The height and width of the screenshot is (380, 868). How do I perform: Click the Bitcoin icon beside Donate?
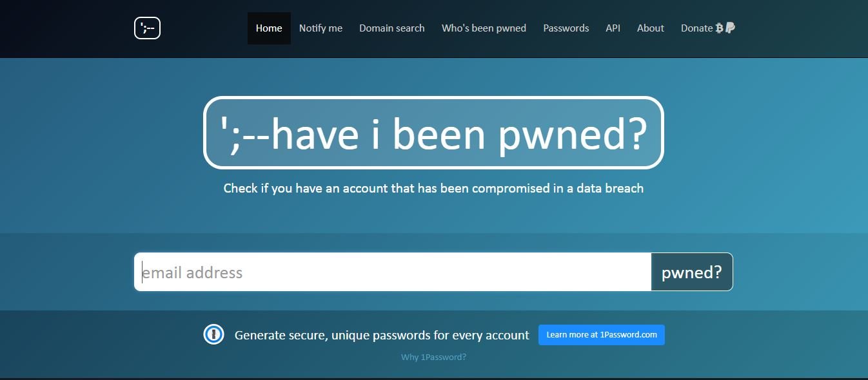coord(720,28)
